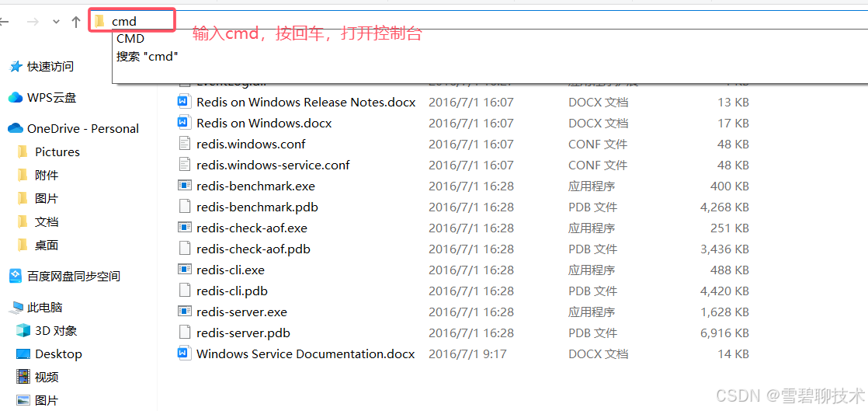This screenshot has width=868, height=411.
Task: Select the redis-benchmark.pdb file
Action: pos(258,207)
